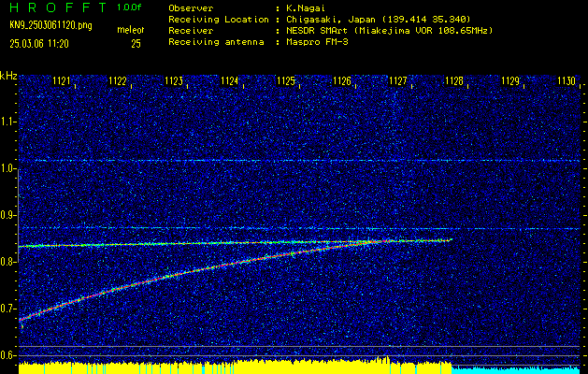The width and height of the screenshot is (588, 374).
Task: Click the 1129 time axis marker
Action: [510, 80]
